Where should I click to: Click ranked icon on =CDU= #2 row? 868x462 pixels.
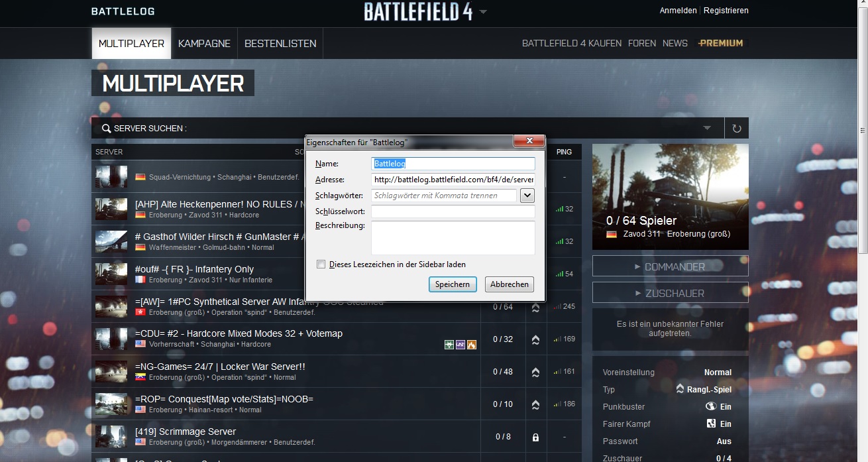pyautogui.click(x=535, y=339)
